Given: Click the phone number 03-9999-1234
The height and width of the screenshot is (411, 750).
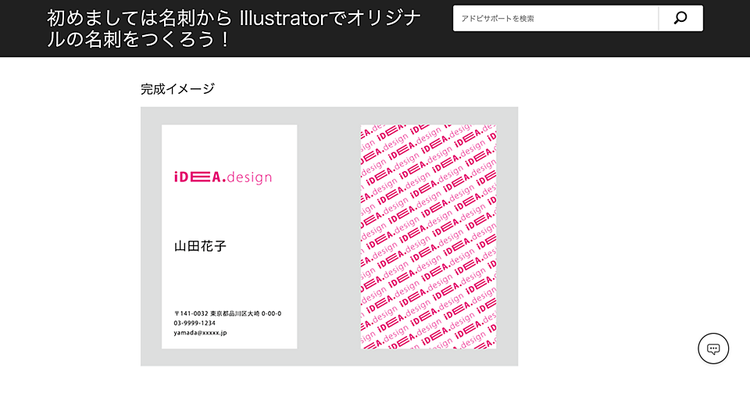Looking at the screenshot, I should point(195,323).
